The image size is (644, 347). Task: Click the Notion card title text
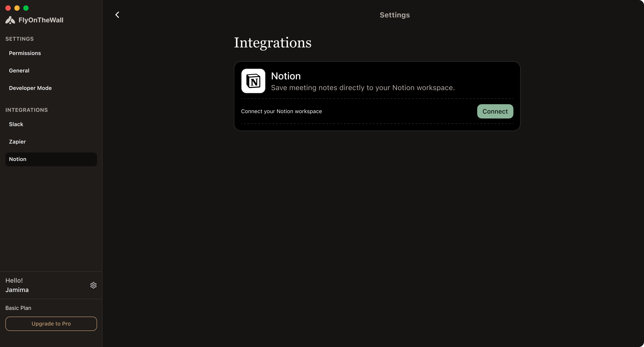click(x=286, y=76)
